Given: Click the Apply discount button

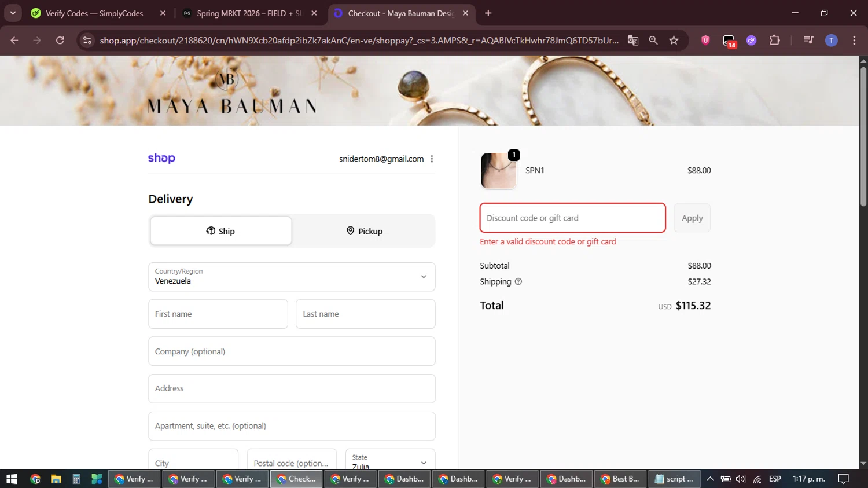Looking at the screenshot, I should tap(692, 218).
